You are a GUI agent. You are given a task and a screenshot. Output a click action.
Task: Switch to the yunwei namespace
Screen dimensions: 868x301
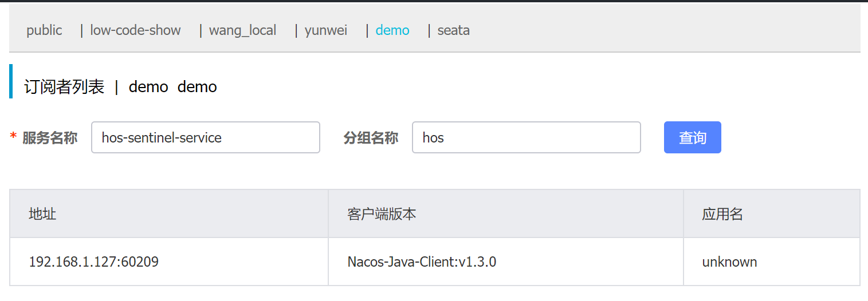(326, 30)
